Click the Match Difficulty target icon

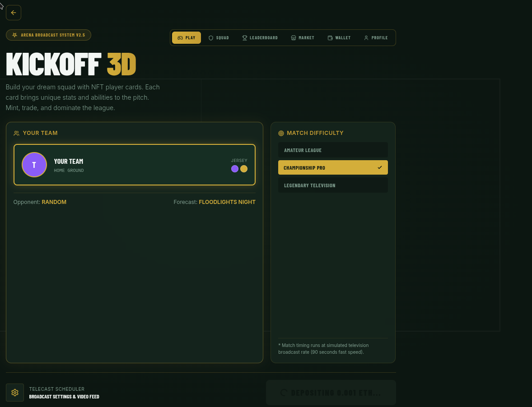281,133
